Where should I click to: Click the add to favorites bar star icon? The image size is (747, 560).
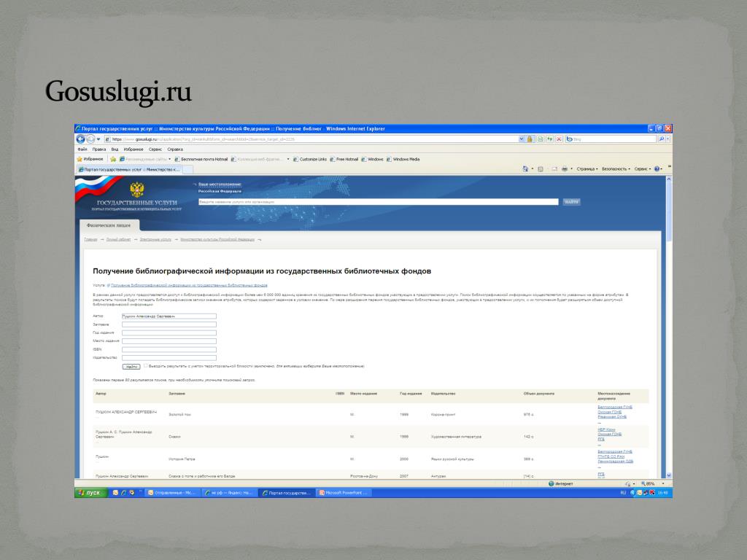113,159
